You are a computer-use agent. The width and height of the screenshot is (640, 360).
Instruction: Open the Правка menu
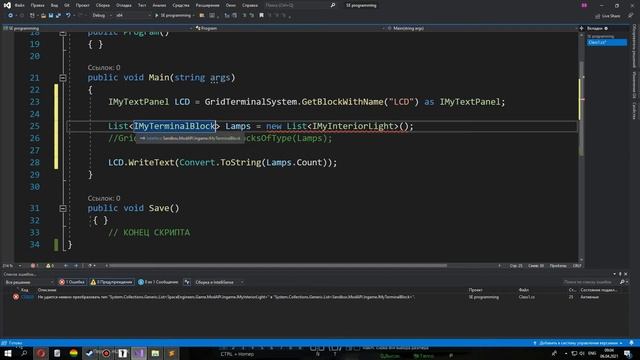coord(37,5)
